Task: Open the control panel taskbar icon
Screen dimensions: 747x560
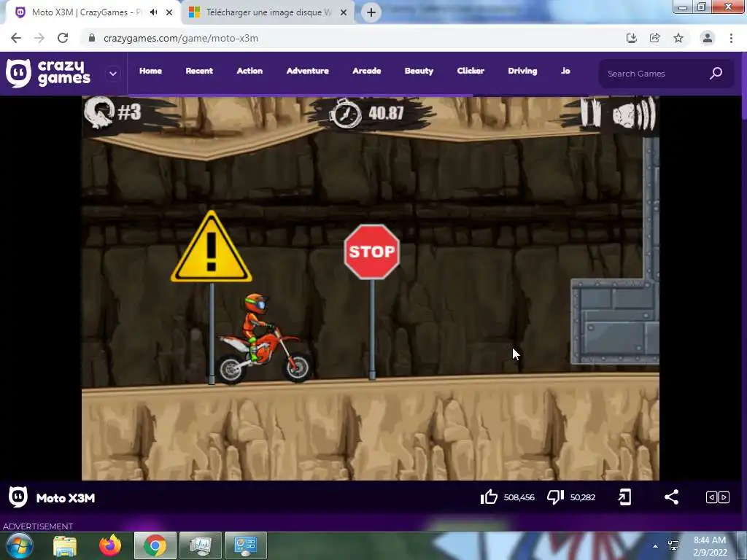Action: (x=246, y=545)
